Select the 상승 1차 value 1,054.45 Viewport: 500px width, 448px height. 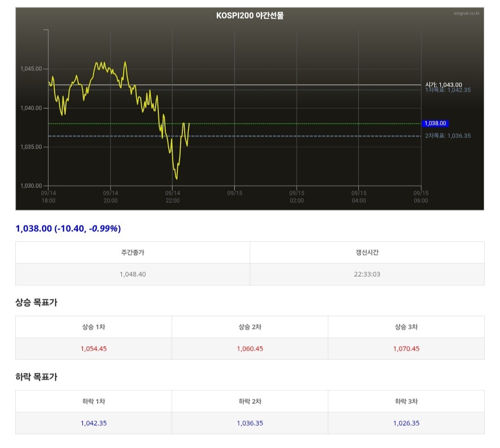(94, 349)
